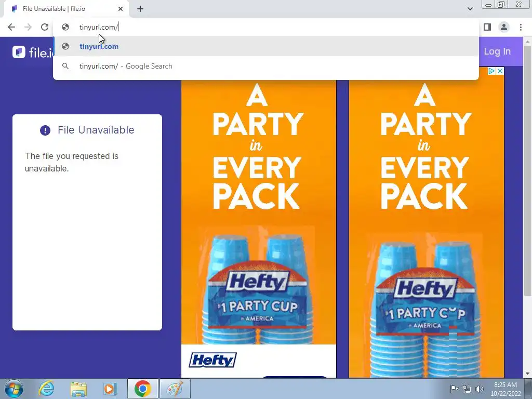Screen dimensions: 532x399
Task: Click the clock showing 8:25 AM
Action: point(506,389)
